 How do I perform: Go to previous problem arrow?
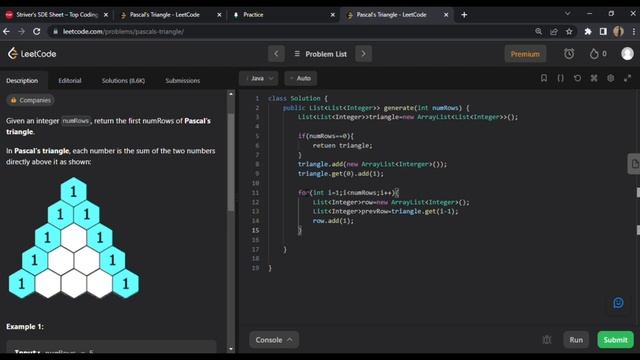(276, 54)
